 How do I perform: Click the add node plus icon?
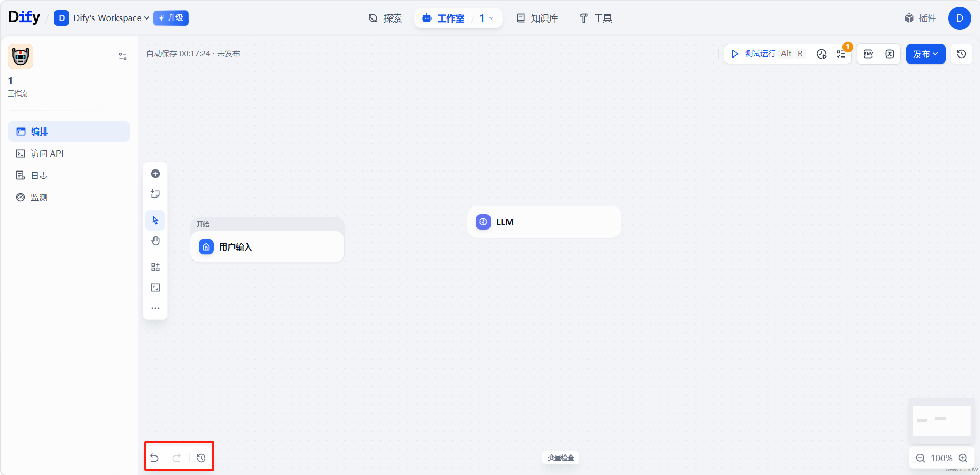[x=155, y=174]
